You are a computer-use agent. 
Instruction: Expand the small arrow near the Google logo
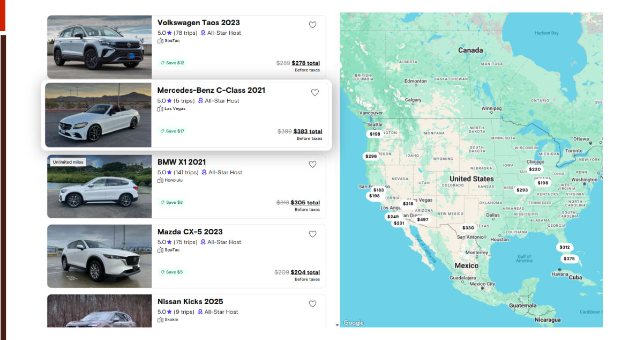click(338, 323)
